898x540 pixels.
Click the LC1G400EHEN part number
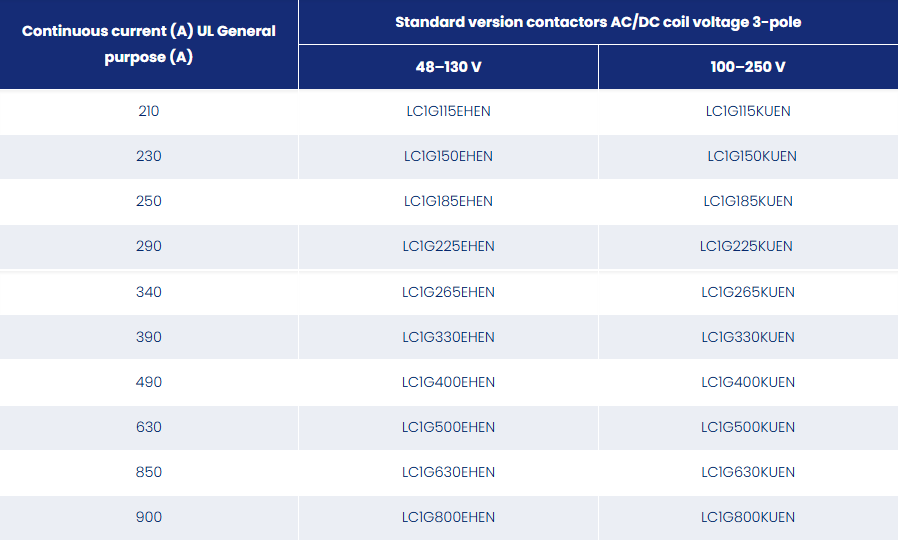(448, 382)
